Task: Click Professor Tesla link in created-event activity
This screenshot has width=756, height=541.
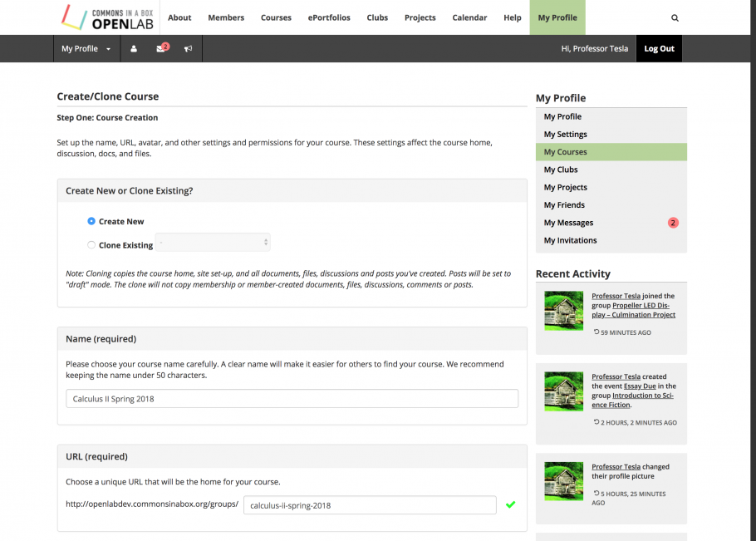Action: tap(616, 376)
